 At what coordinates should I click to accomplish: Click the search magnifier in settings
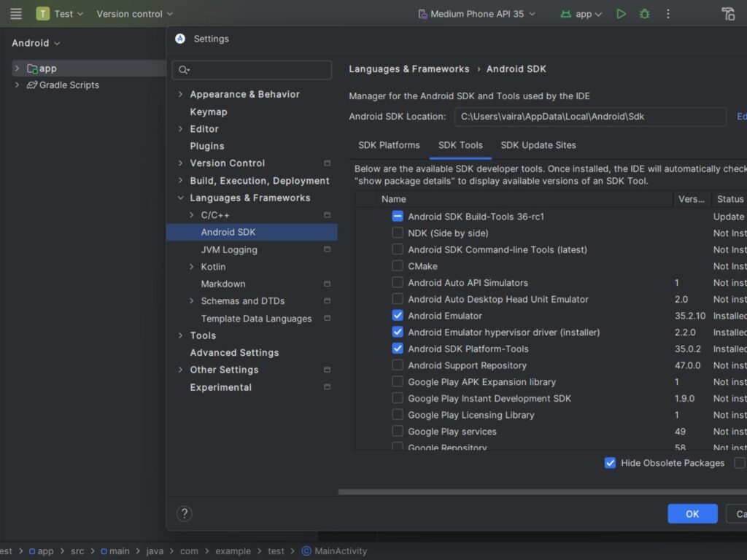(183, 70)
